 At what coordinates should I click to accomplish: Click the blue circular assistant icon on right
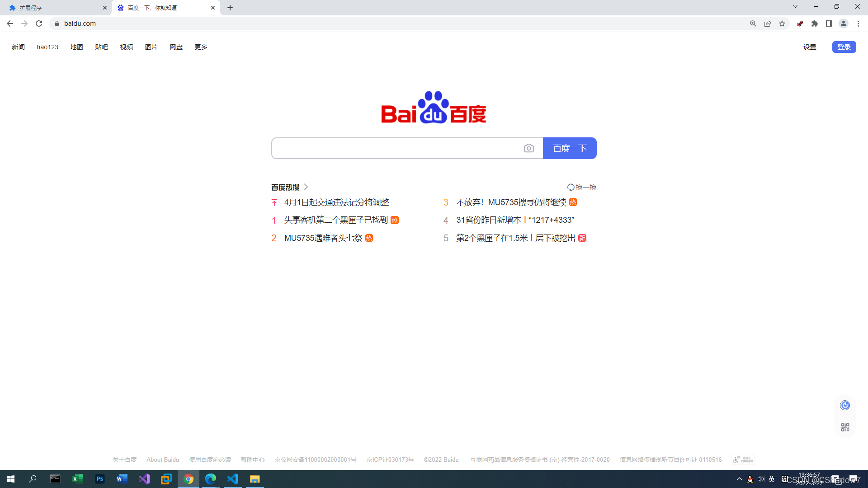[x=845, y=405]
